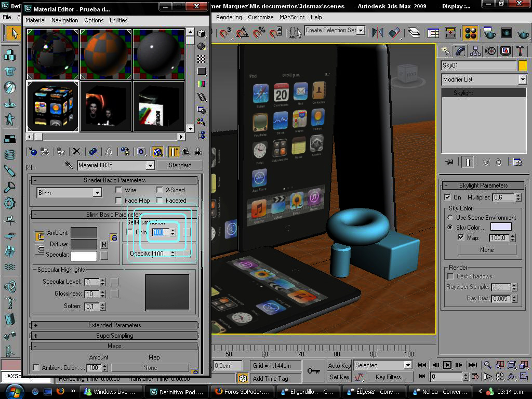Open Create Selection Set dropdown
The height and width of the screenshot is (399, 532).
tap(362, 30)
